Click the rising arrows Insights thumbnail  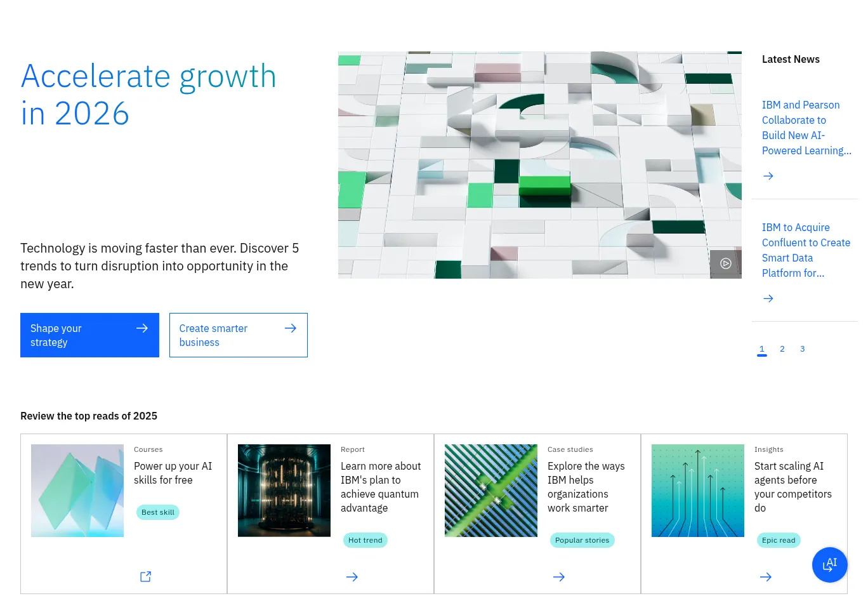click(x=698, y=491)
